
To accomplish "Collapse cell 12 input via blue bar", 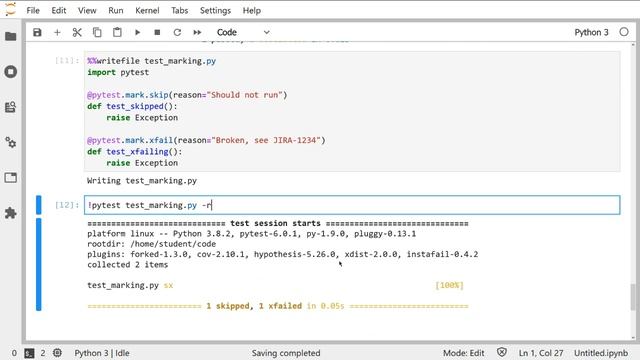I will coord(39,205).
